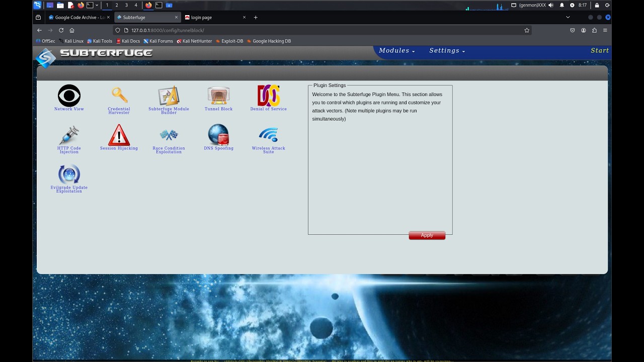Close the login page tab

click(245, 17)
